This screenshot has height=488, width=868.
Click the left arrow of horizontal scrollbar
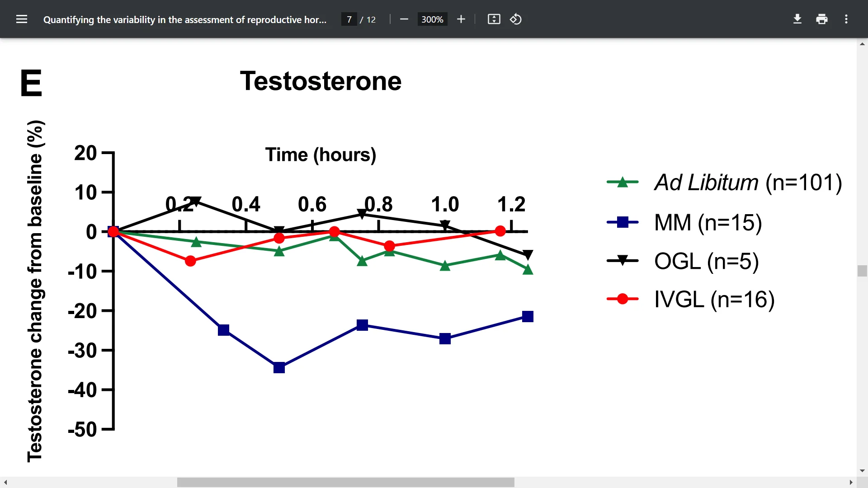point(5,482)
